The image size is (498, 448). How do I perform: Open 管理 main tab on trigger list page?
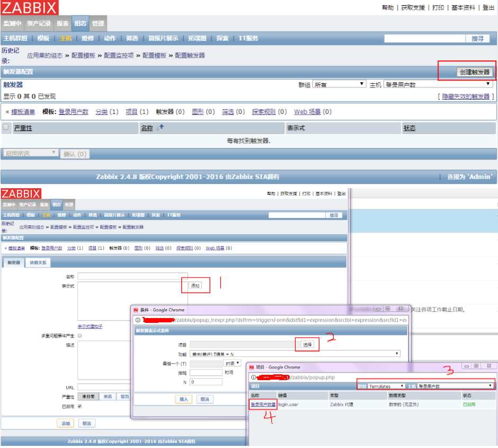[98, 23]
